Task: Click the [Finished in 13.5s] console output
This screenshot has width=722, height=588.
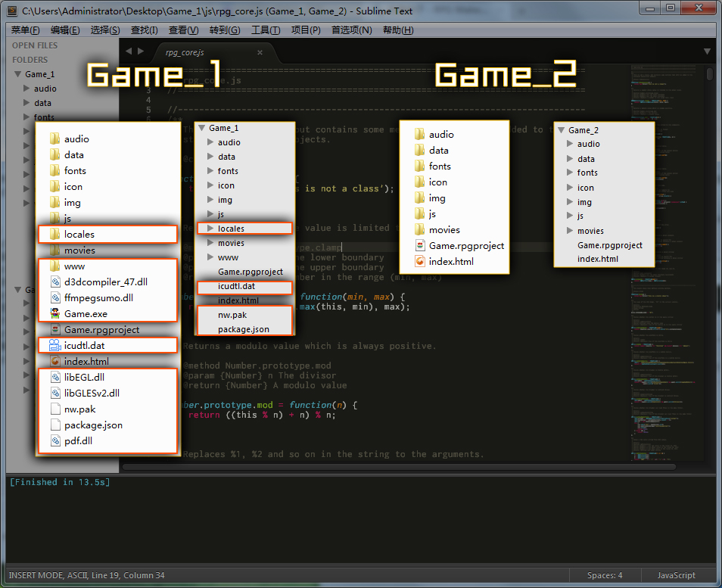Action: [x=60, y=482]
